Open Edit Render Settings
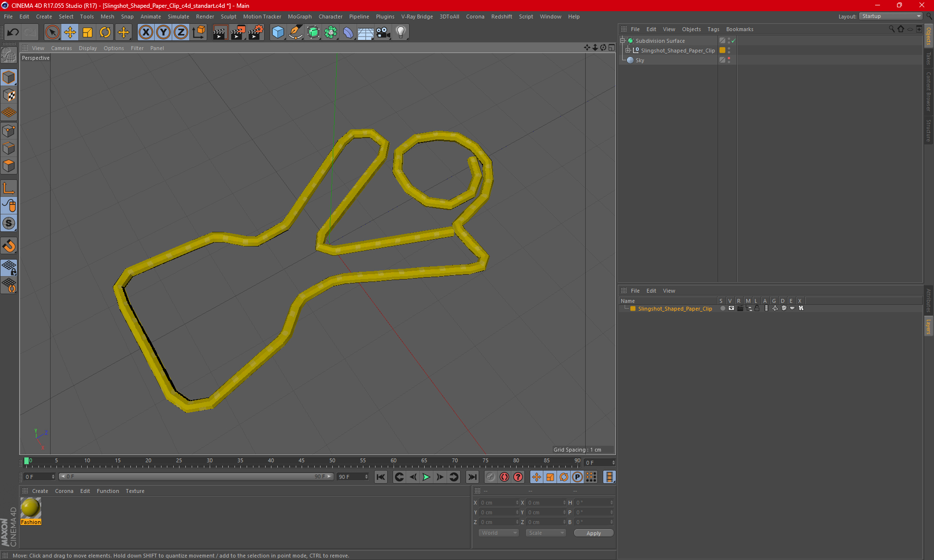Image resolution: width=934 pixels, height=560 pixels. point(256,32)
